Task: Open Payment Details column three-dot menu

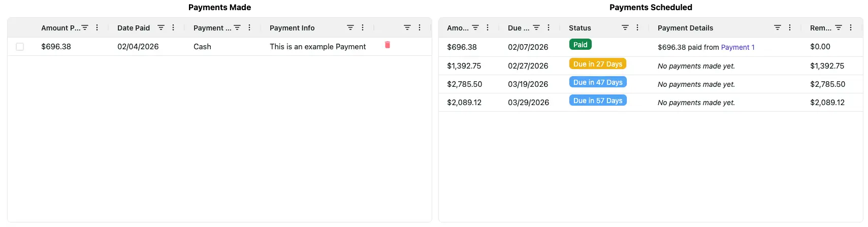Action: click(x=790, y=28)
